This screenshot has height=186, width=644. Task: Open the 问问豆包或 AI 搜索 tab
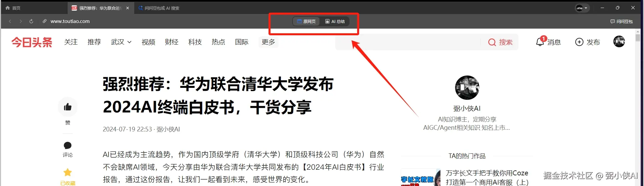[159, 8]
